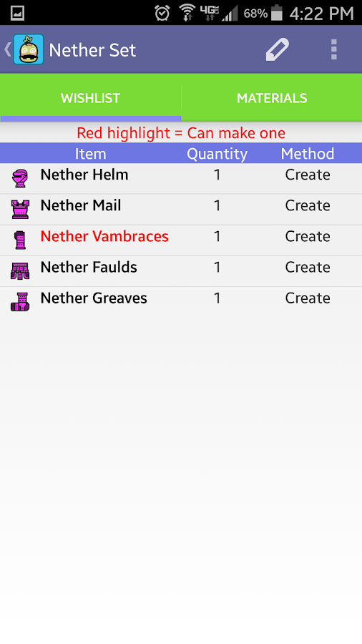Open the three-dot overflow menu

(x=333, y=49)
